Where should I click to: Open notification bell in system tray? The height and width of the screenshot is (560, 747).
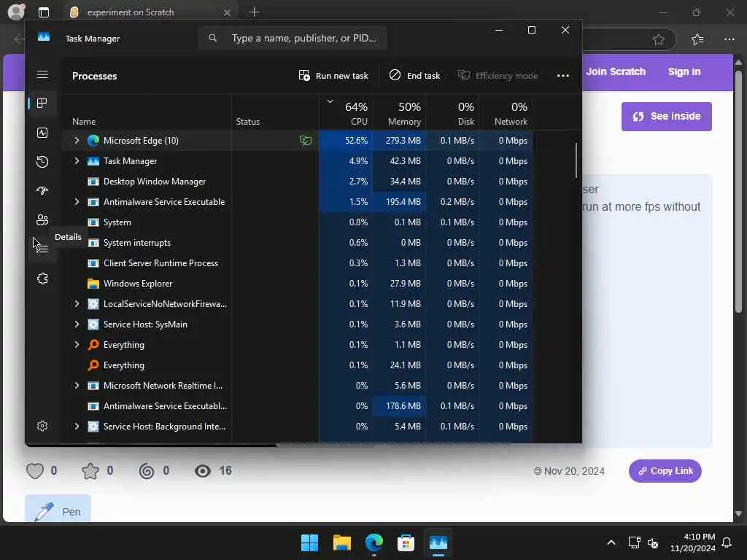click(727, 542)
